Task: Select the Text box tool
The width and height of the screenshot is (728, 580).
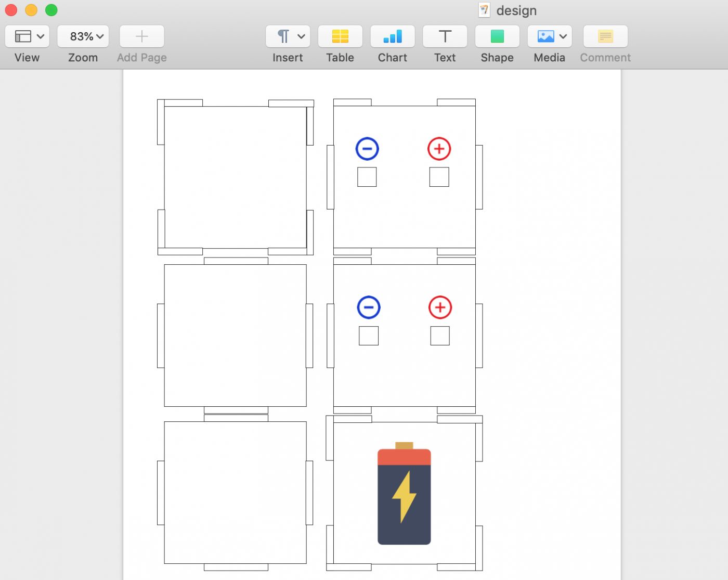Action: 445,36
